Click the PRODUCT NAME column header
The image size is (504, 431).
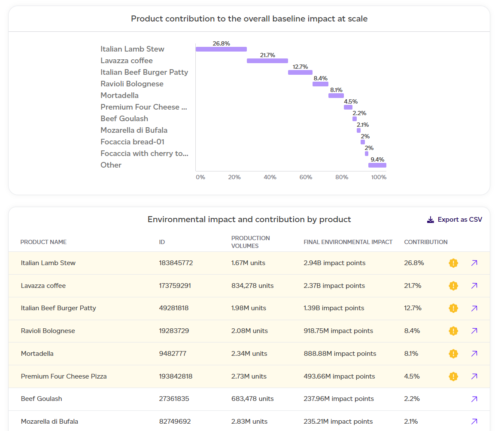43,242
